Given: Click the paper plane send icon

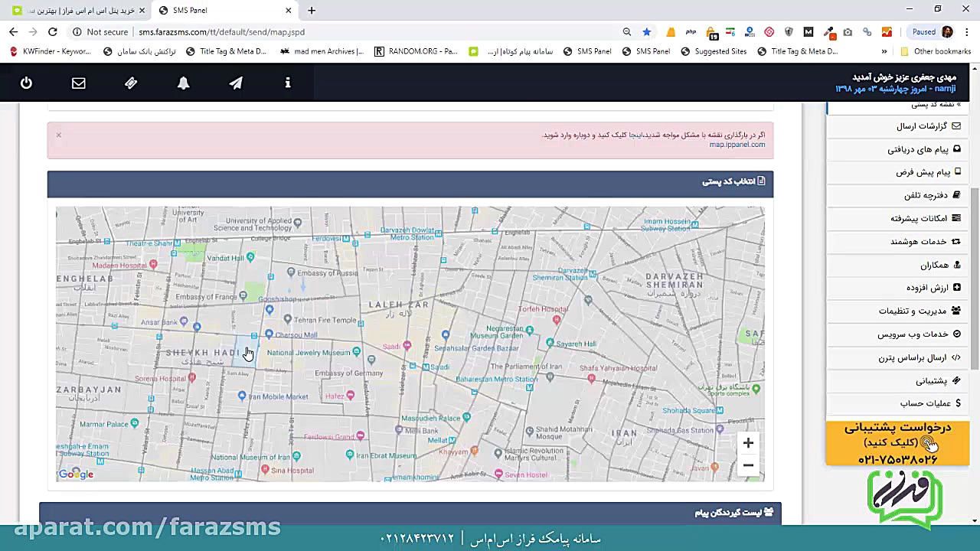Looking at the screenshot, I should (x=235, y=83).
